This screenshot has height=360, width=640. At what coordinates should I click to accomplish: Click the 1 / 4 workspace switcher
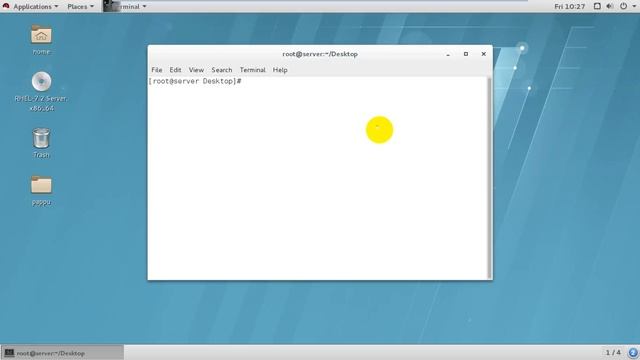613,352
